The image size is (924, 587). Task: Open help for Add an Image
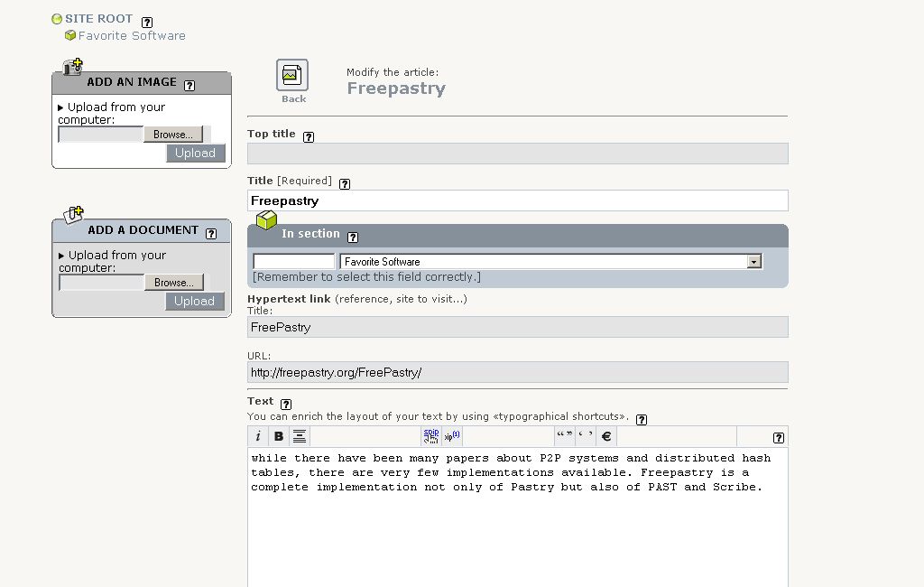pyautogui.click(x=189, y=86)
